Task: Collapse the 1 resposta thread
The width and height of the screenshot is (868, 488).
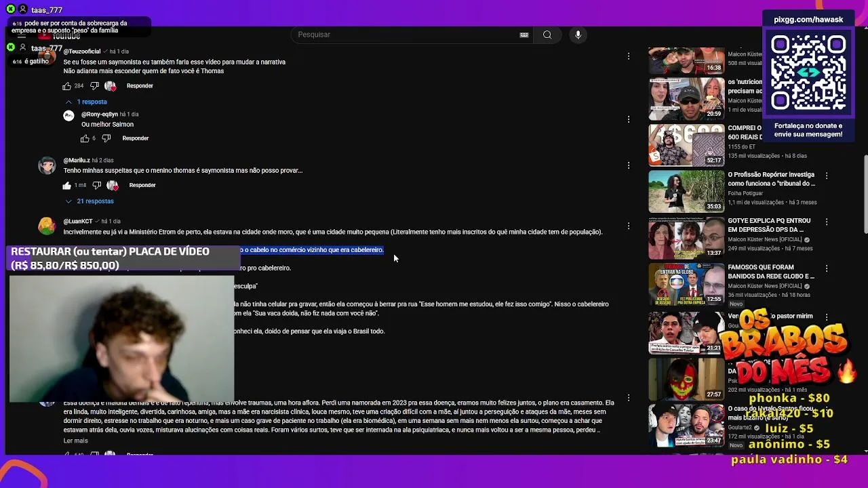Action: pos(86,102)
